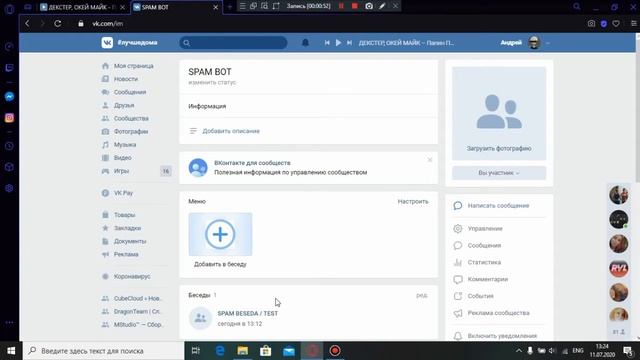Open Реклама сообщества
This screenshot has width=640, height=360.
(x=498, y=313)
